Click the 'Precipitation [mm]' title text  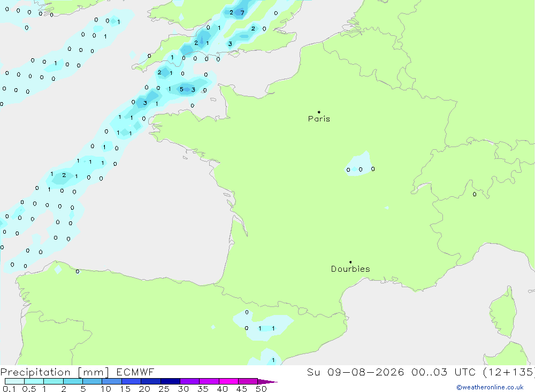pos(55,372)
